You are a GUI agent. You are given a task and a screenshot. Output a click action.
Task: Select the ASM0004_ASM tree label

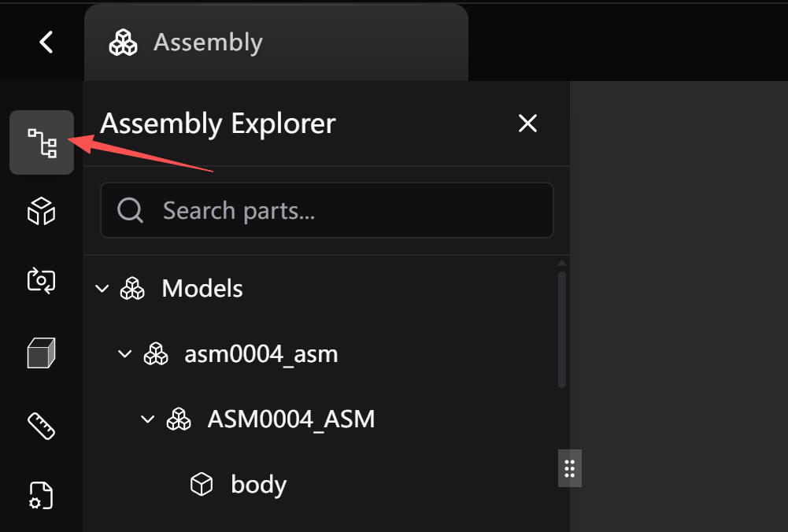point(290,419)
